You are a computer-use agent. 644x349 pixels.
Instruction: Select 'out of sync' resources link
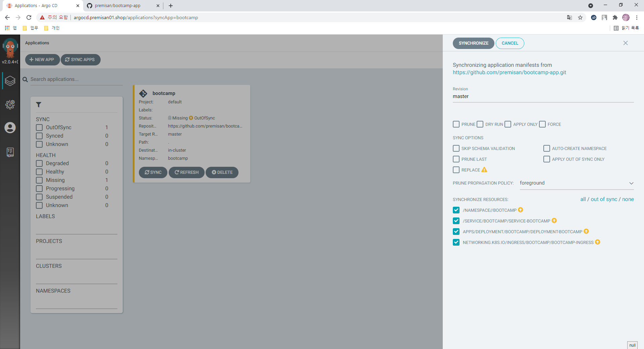pyautogui.click(x=604, y=199)
